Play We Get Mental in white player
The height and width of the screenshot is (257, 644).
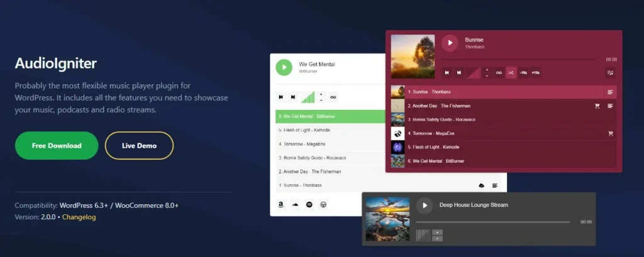[284, 67]
